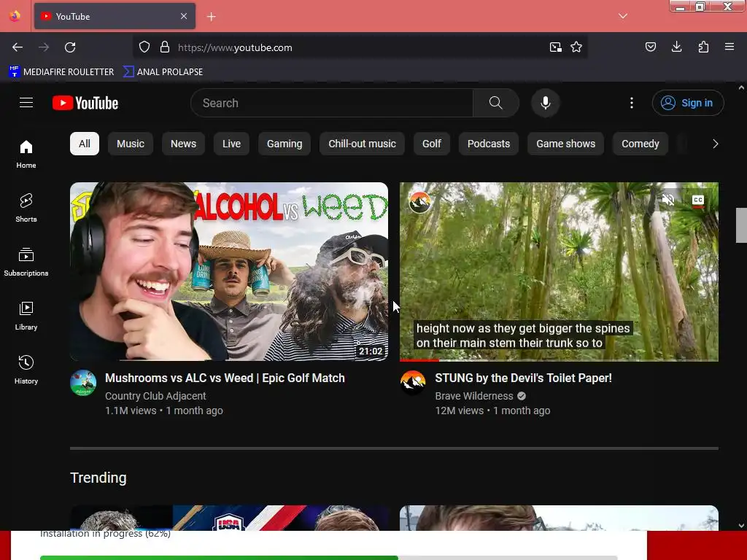Open STUNG by the Devil's Toilet Paper title

(x=524, y=378)
